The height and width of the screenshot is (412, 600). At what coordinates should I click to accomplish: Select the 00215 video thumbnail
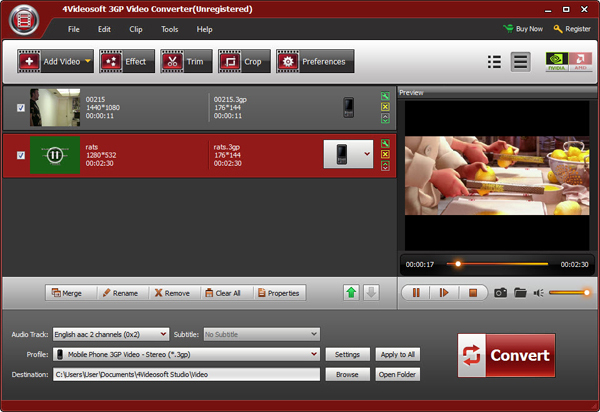(x=55, y=107)
